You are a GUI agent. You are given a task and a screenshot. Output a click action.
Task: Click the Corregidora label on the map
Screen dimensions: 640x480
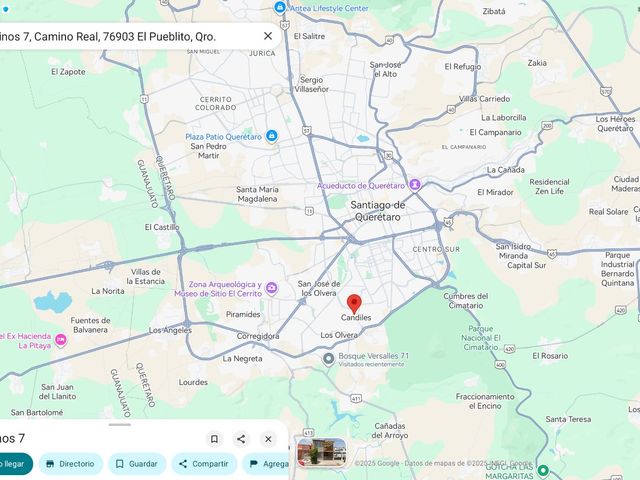tap(258, 336)
